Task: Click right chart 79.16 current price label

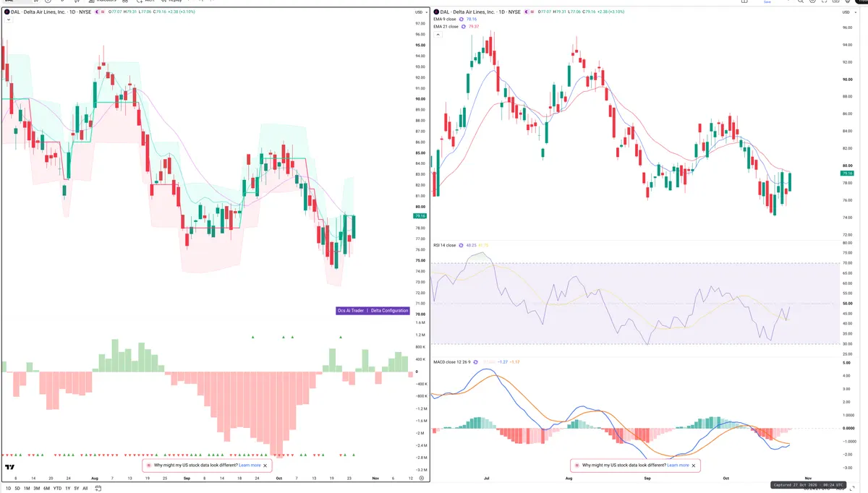Action: point(848,173)
